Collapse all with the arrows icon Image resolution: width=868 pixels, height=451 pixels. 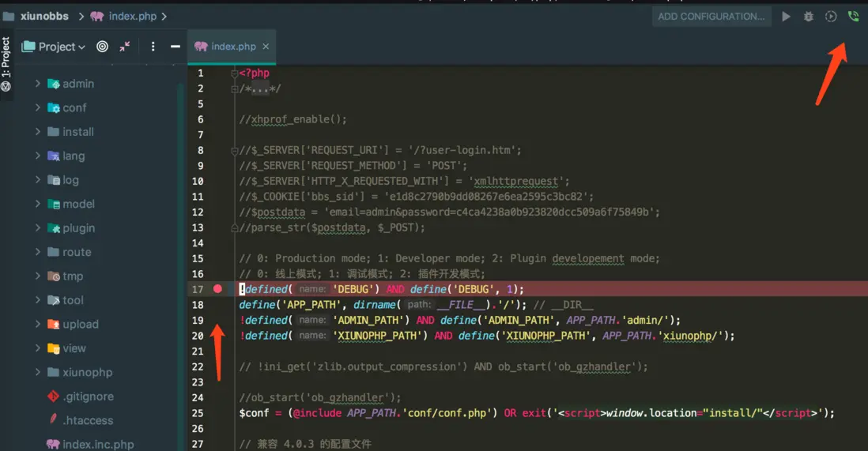click(x=125, y=47)
